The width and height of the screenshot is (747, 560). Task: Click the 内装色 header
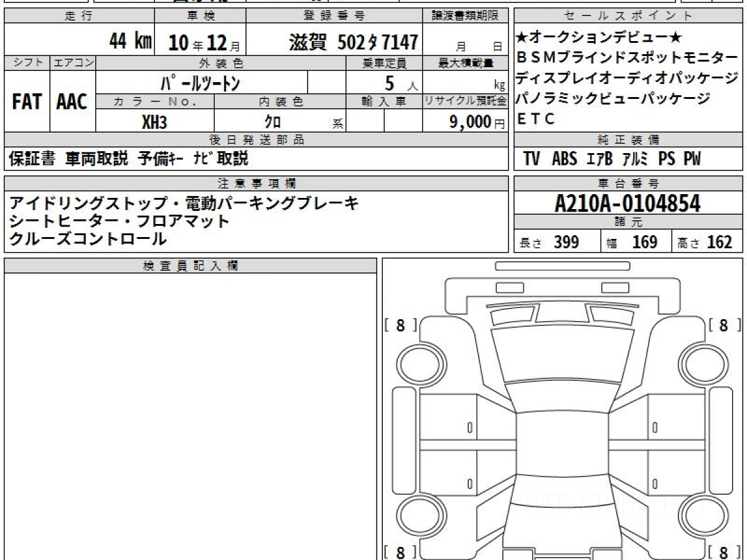(280, 101)
